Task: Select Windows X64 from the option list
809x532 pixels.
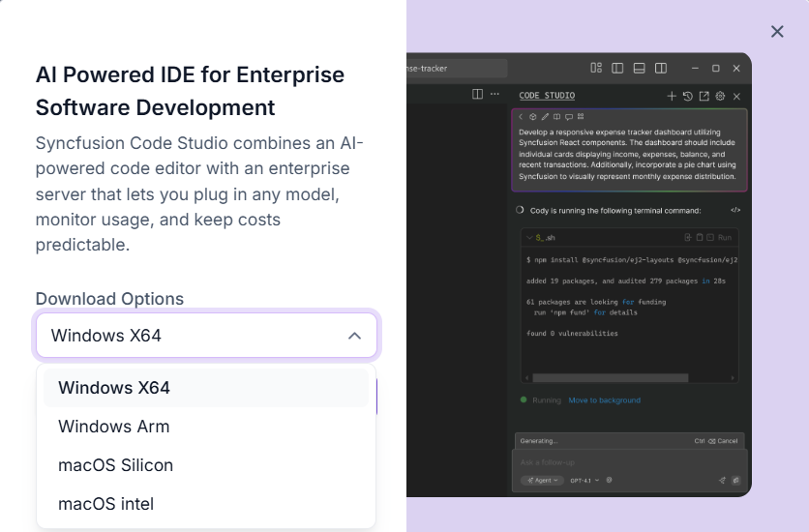Action: click(206, 388)
